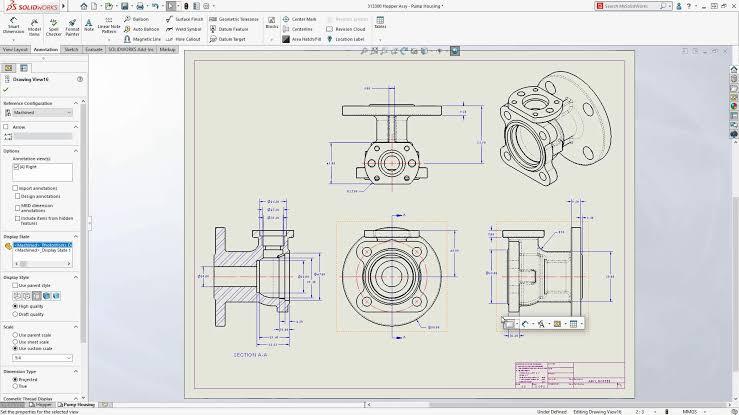739x415 pixels.
Task: Add a Balloon annotation
Action: point(136,19)
